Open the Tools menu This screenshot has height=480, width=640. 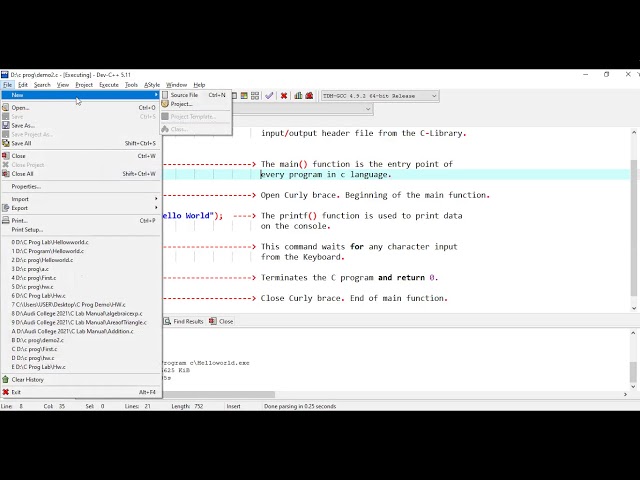tap(131, 85)
